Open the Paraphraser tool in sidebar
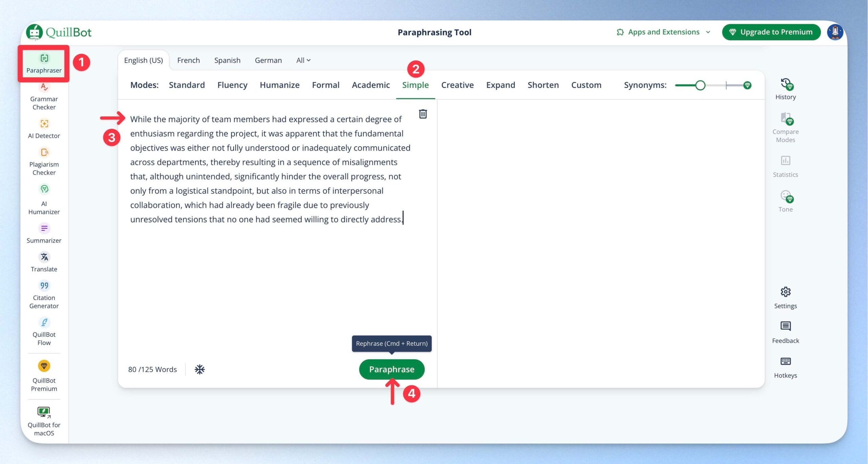Screen dimensions: 868x464 [44, 63]
